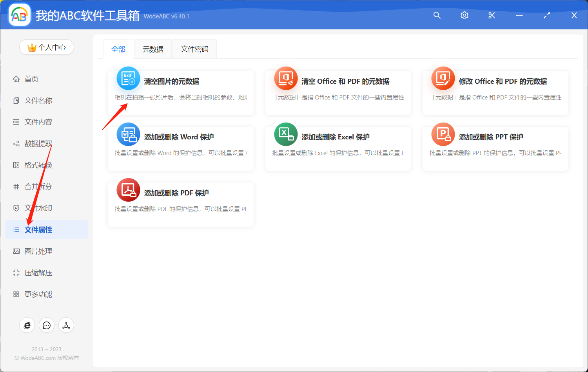588x372 pixels.
Task: Open the Word protection tool icon
Action: pyautogui.click(x=128, y=134)
